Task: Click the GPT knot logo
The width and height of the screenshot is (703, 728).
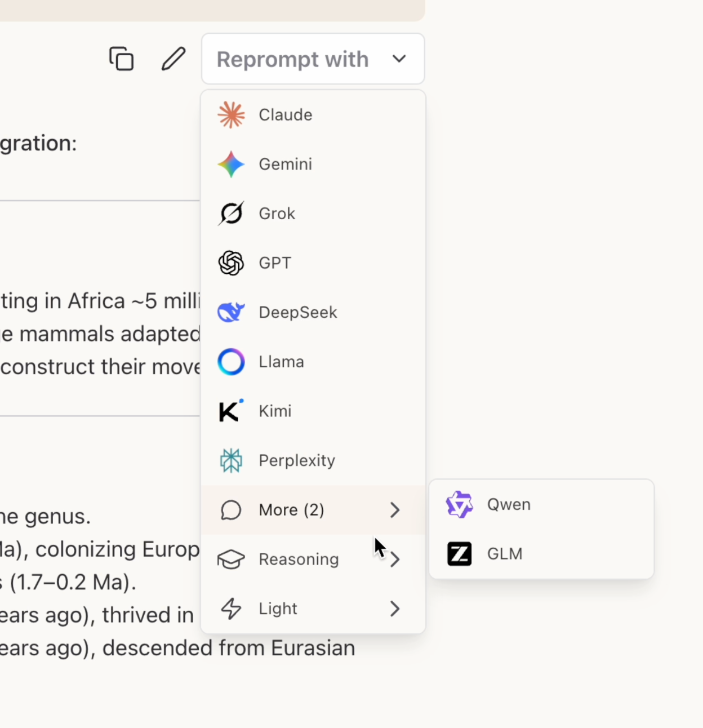Action: pos(231,263)
